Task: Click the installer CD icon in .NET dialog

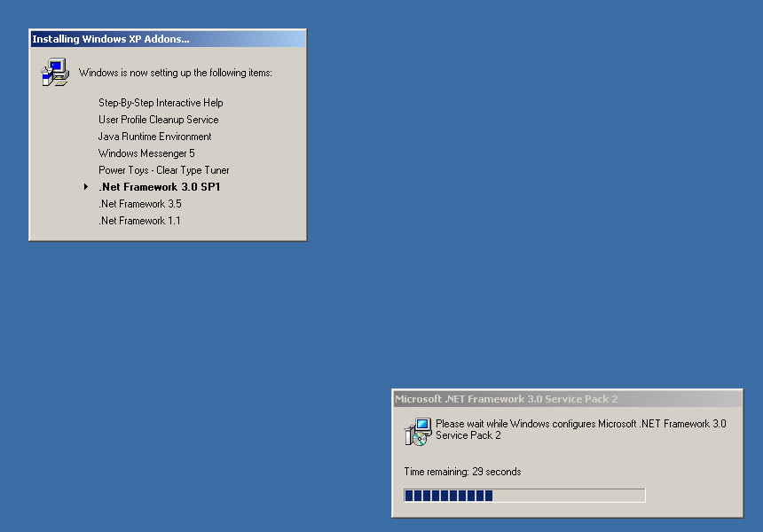Action: point(418,431)
